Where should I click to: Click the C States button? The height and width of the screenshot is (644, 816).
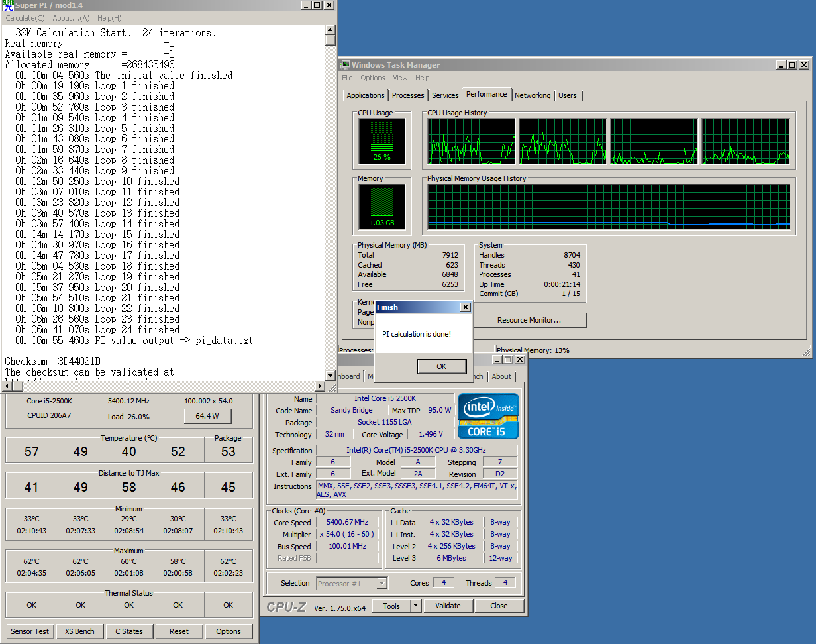click(129, 631)
